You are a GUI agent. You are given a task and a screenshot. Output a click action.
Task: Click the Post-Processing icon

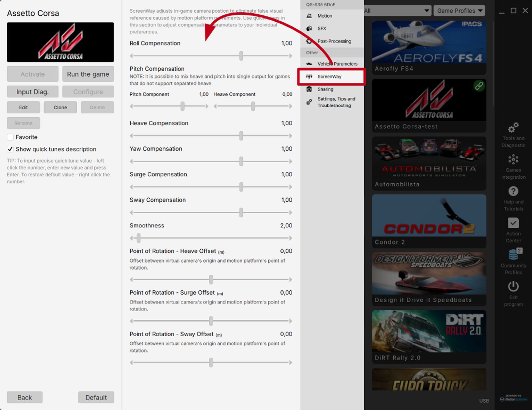(309, 41)
